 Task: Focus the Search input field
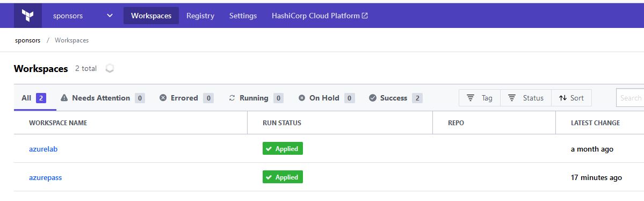pyautogui.click(x=630, y=98)
